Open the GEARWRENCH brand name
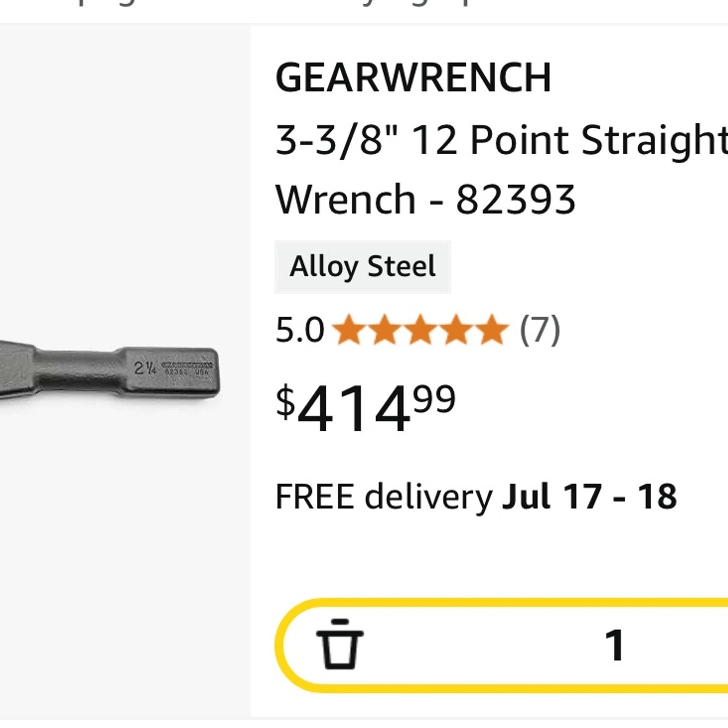This screenshot has height=728, width=728. coord(413,78)
